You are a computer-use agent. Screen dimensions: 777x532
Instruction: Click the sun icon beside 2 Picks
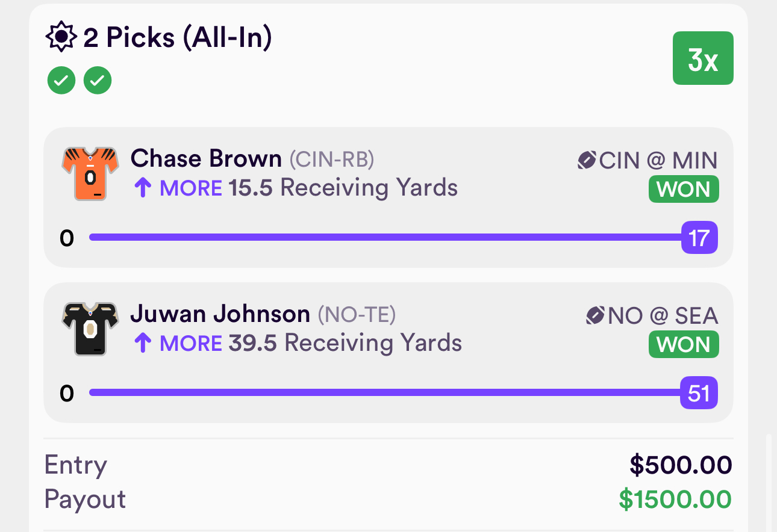click(x=61, y=38)
